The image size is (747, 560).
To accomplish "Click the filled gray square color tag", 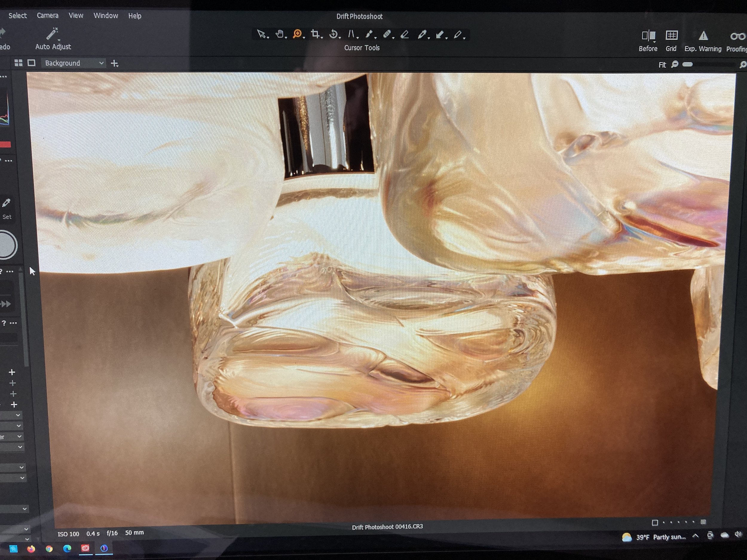I will (703, 522).
